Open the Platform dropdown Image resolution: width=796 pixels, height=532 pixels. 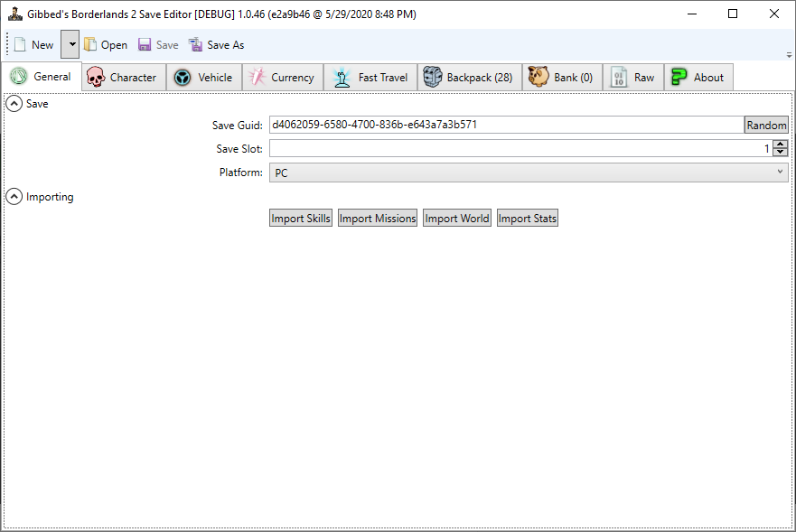click(529, 173)
